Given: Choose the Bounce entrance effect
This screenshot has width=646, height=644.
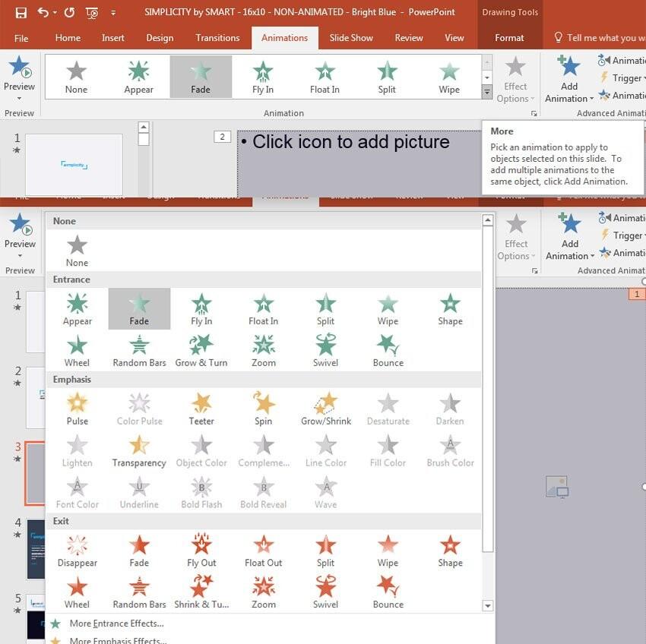Looking at the screenshot, I should coord(388,348).
